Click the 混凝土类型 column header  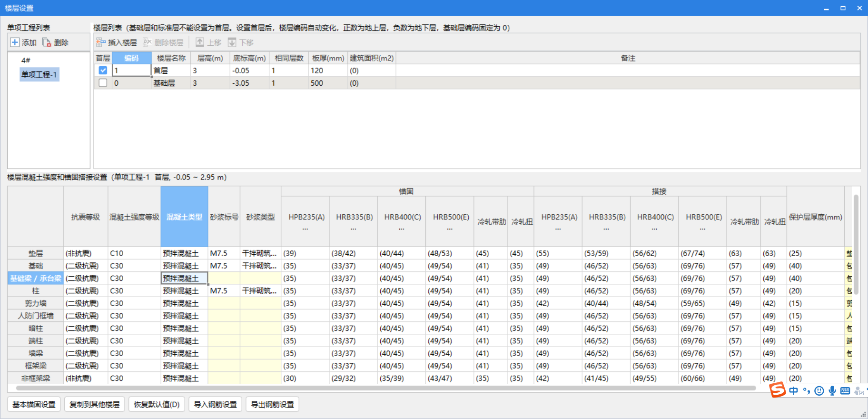tap(184, 217)
